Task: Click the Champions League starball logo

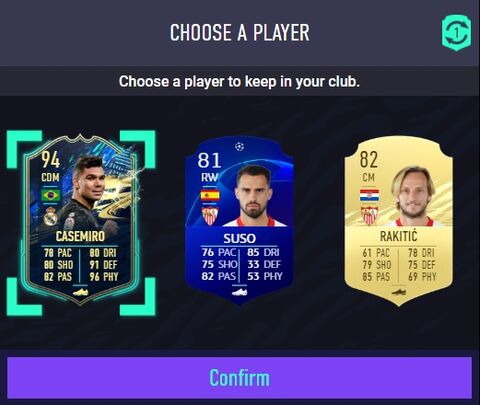Action: click(239, 146)
